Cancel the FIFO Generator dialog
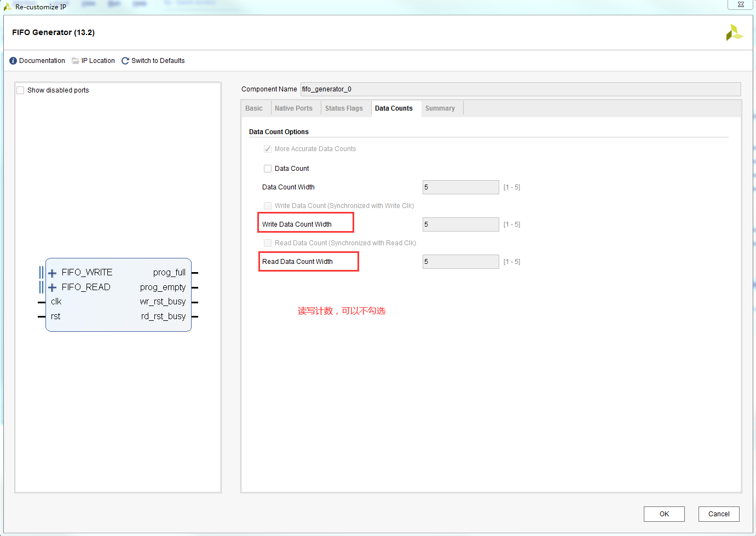 pos(719,514)
